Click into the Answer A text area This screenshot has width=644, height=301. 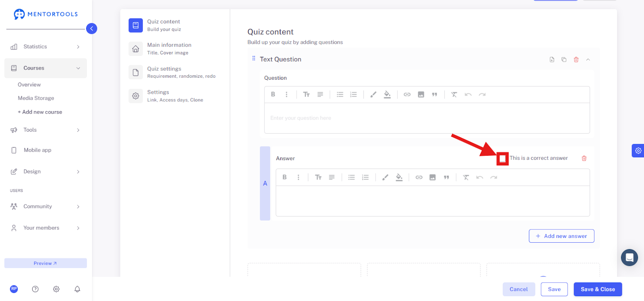coord(433,201)
